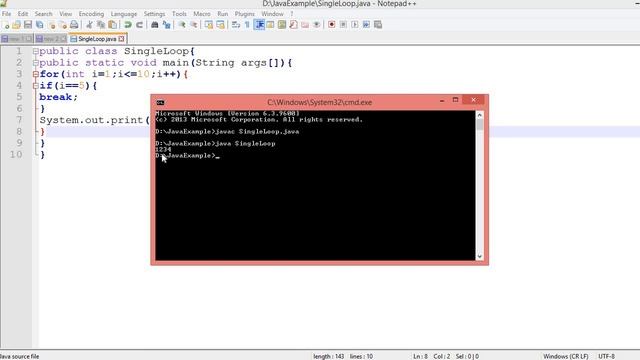Click the Save Recorded Macro icon
Viewport: 640px width, 360px height.
point(378,25)
